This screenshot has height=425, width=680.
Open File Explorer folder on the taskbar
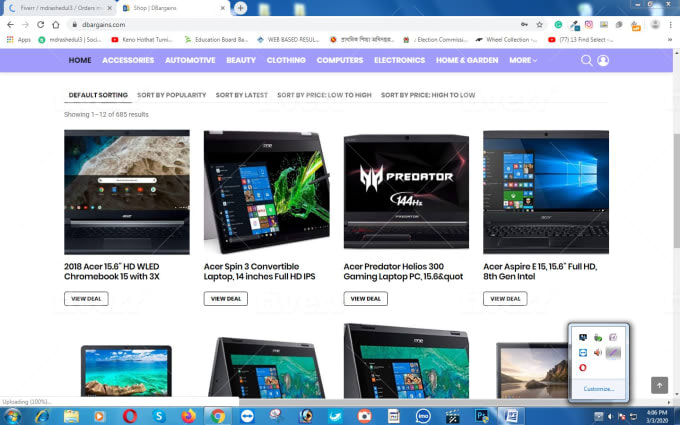coord(71,416)
